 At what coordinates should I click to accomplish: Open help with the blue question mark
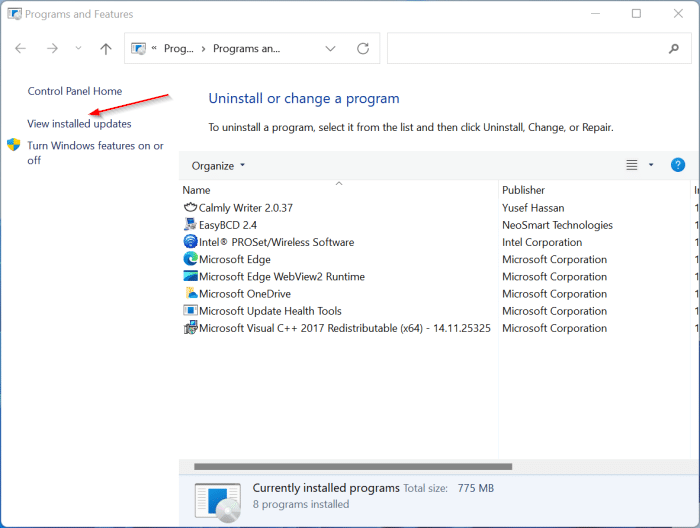point(678,165)
